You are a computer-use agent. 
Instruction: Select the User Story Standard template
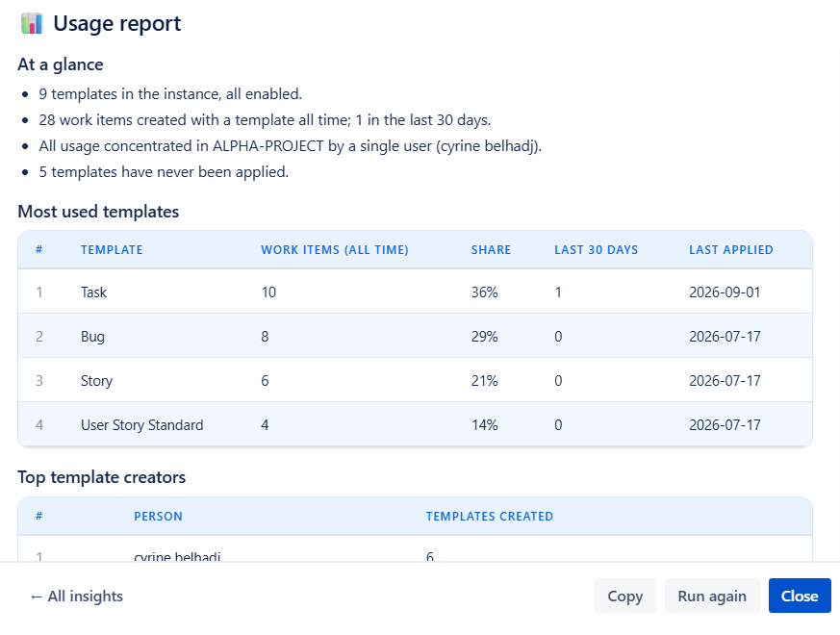tap(142, 425)
